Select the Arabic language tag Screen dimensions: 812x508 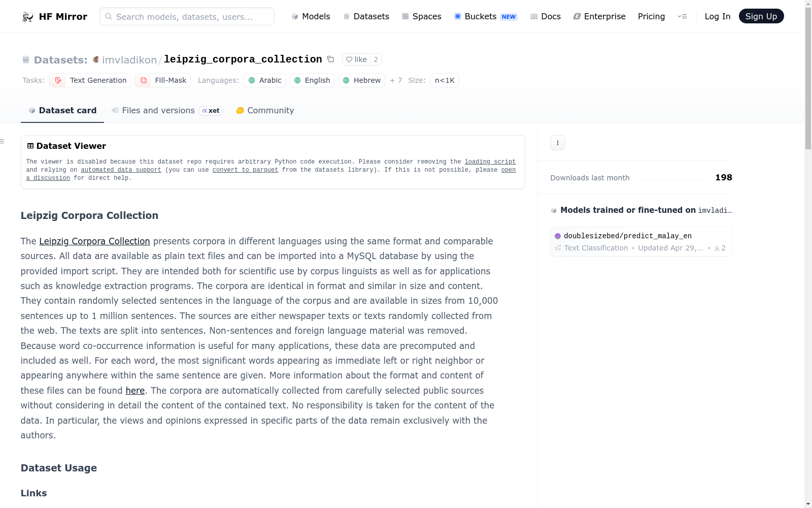[x=265, y=80]
